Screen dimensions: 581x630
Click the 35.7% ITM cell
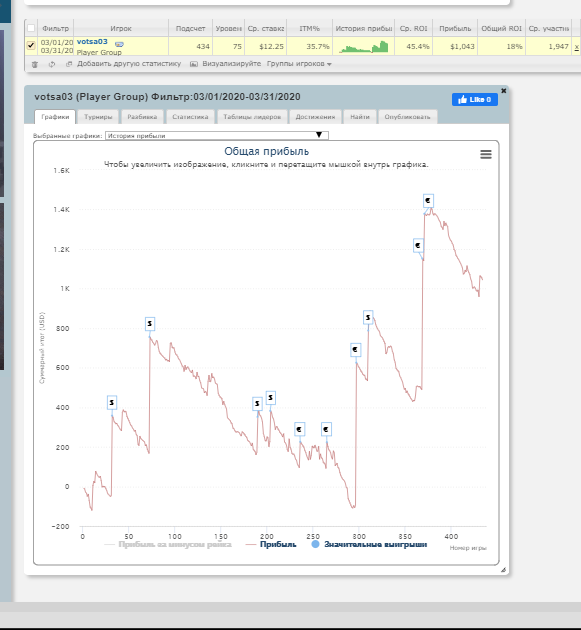[x=309, y=46]
